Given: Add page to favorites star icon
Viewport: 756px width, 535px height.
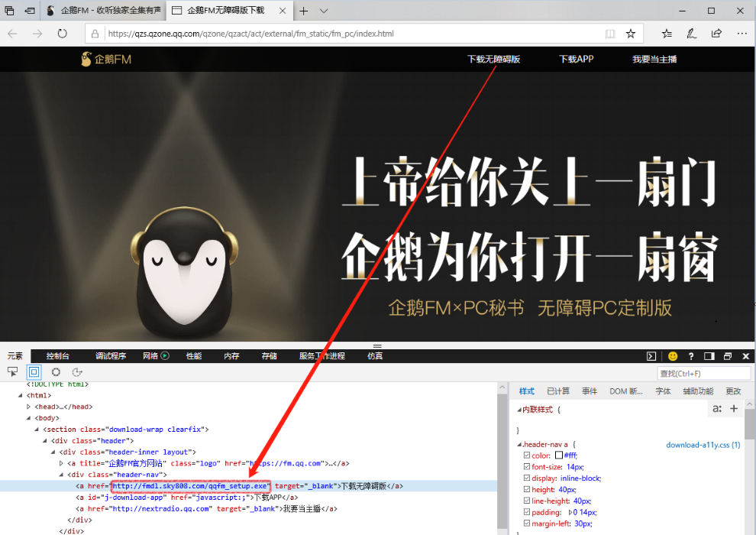Looking at the screenshot, I should (x=631, y=34).
